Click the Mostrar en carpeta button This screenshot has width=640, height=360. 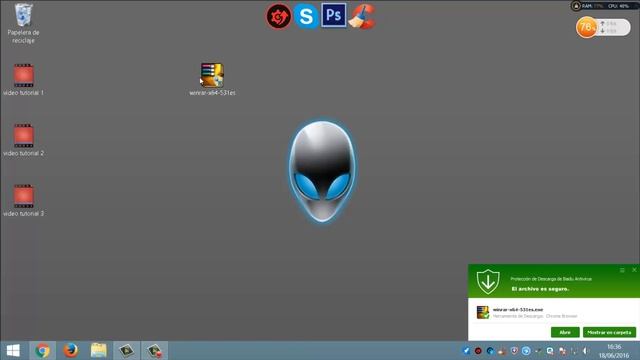[x=609, y=332]
